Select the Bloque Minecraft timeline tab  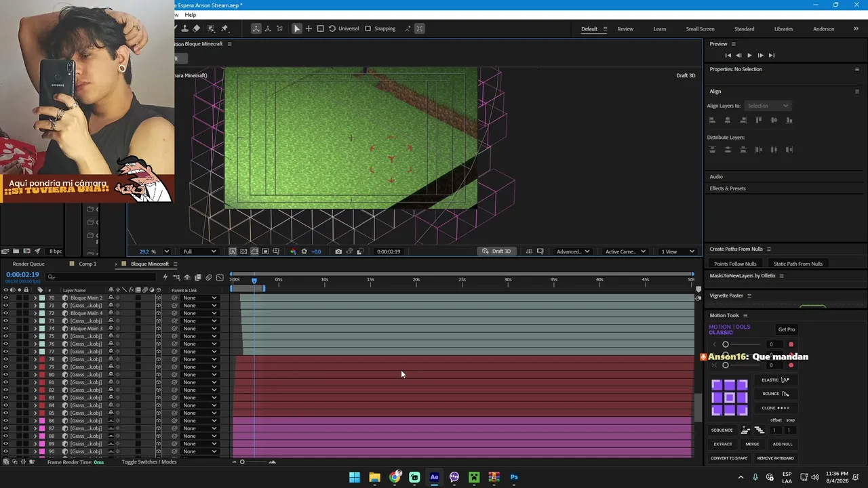[x=150, y=264]
